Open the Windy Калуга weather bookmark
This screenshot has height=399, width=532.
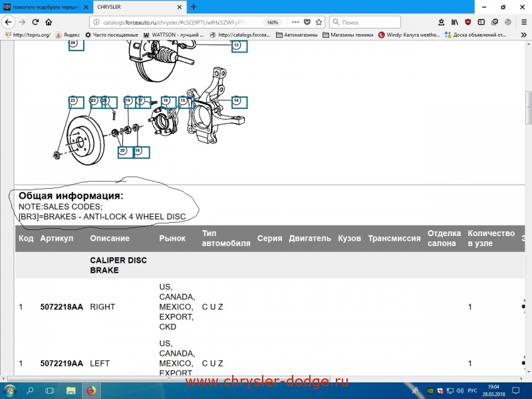click(409, 35)
